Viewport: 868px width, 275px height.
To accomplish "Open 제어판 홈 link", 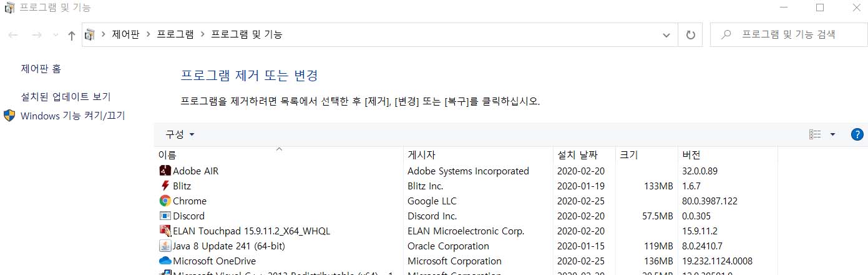I will pos(41,69).
